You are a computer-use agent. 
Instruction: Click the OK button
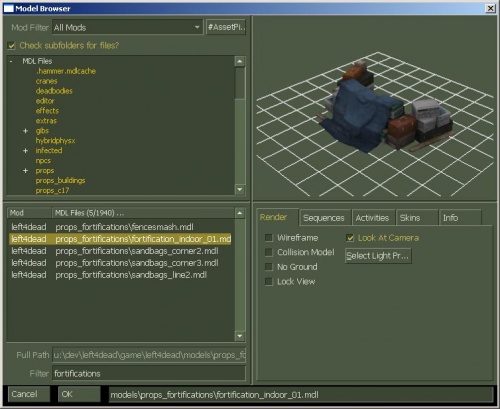pos(79,394)
